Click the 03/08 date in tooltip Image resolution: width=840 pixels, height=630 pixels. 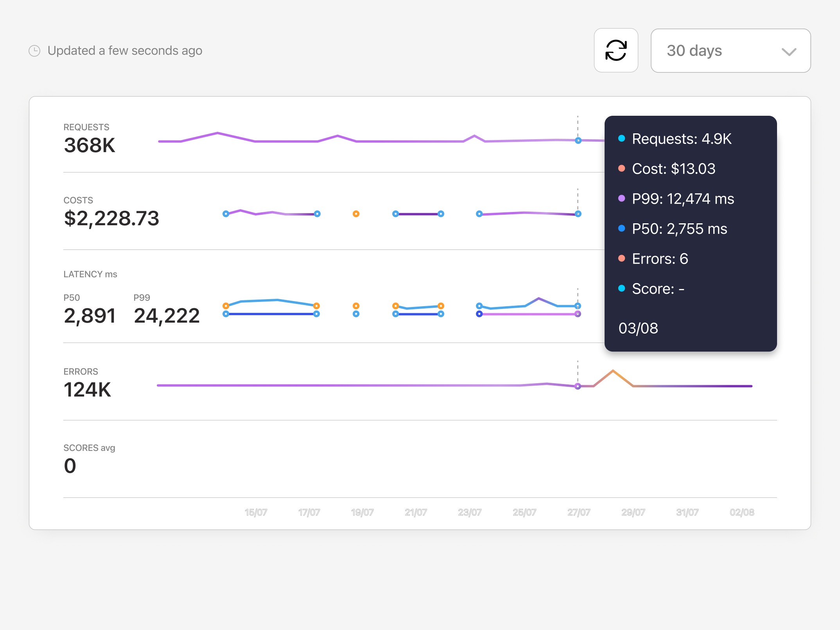638,328
